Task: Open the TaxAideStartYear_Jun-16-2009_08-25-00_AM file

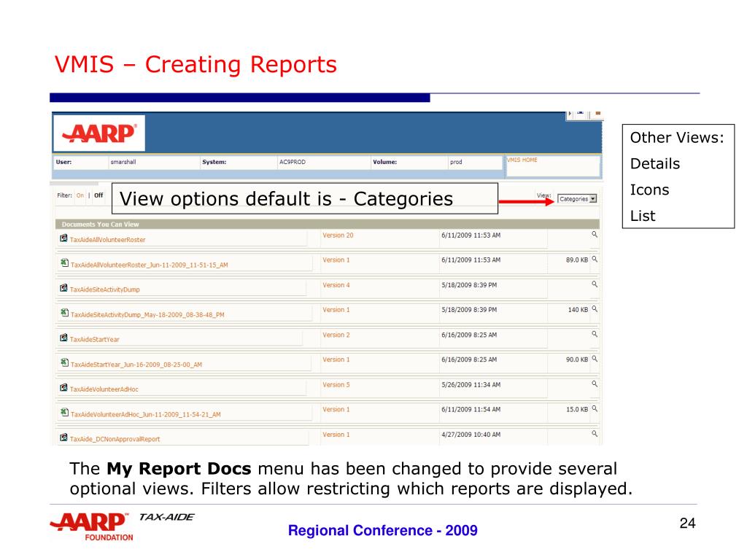Action: 136,365
